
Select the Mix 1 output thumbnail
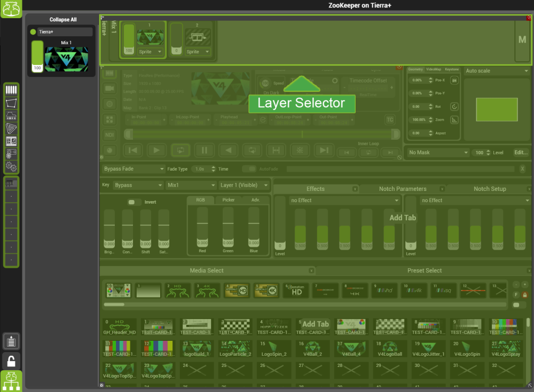click(66, 59)
